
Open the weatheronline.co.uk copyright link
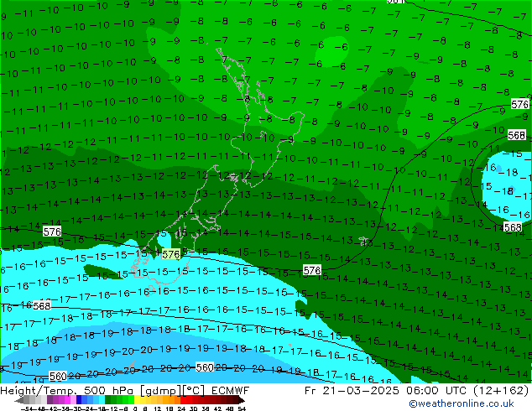[462, 403]
